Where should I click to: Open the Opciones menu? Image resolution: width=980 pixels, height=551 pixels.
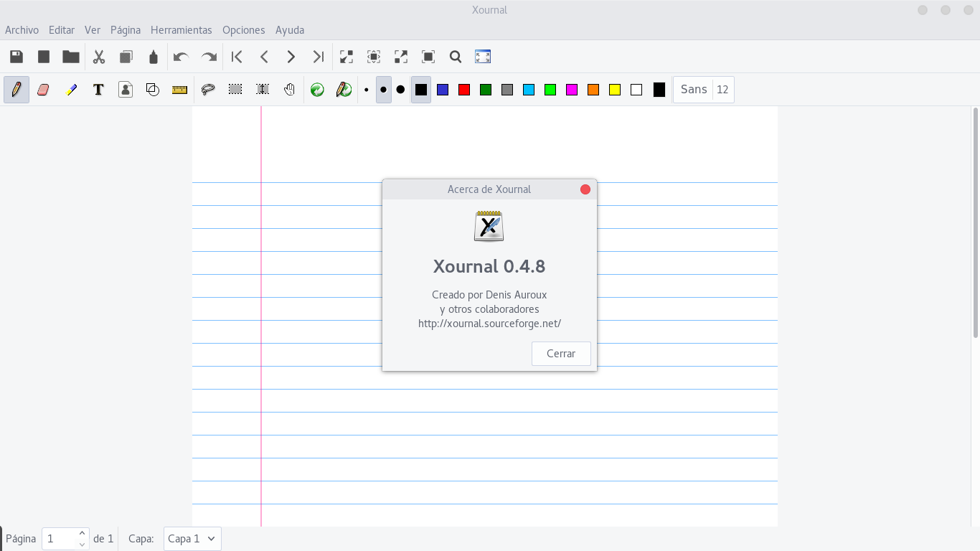click(244, 30)
